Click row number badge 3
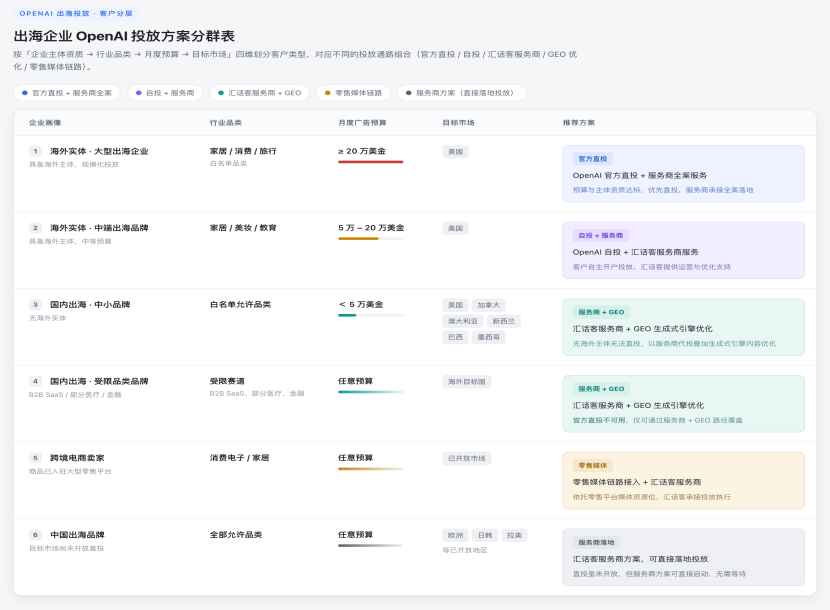Image resolution: width=830 pixels, height=610 pixels. [x=35, y=304]
